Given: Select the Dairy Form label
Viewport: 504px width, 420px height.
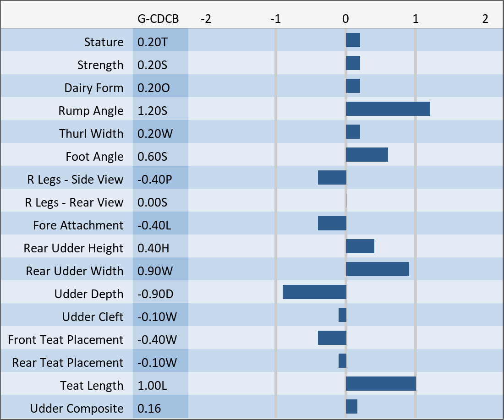Looking at the screenshot, I should point(94,88).
